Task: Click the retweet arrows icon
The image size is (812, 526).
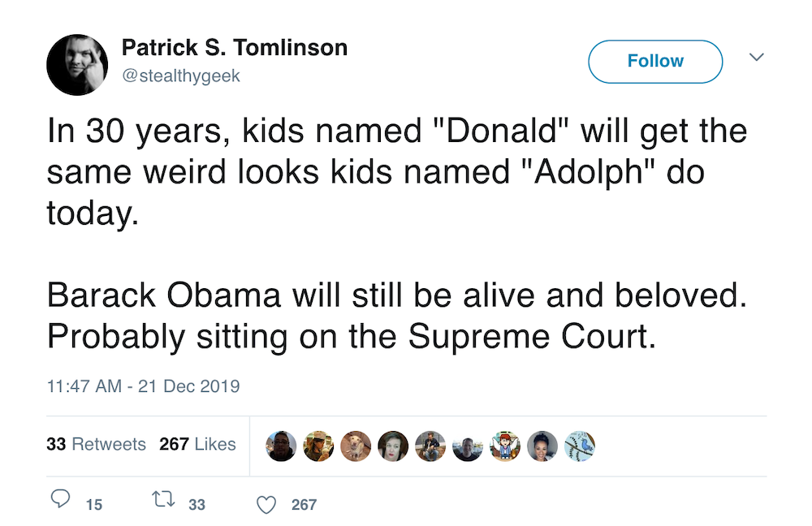Action: pyautogui.click(x=163, y=499)
